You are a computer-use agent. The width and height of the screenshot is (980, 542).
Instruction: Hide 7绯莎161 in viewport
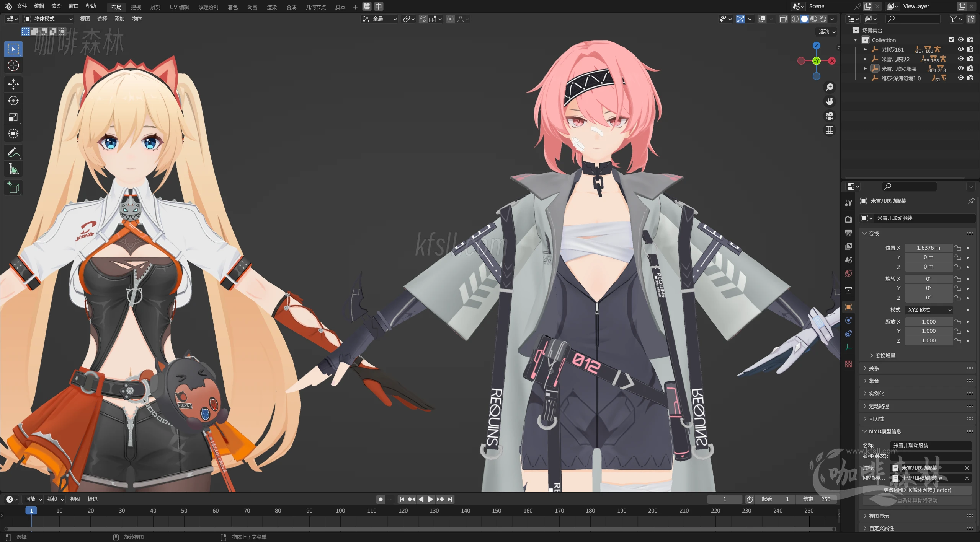click(x=960, y=49)
